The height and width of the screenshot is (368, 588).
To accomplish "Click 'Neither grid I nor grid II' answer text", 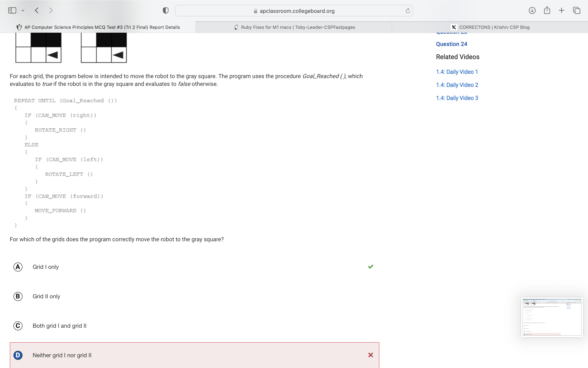I will (62, 355).
